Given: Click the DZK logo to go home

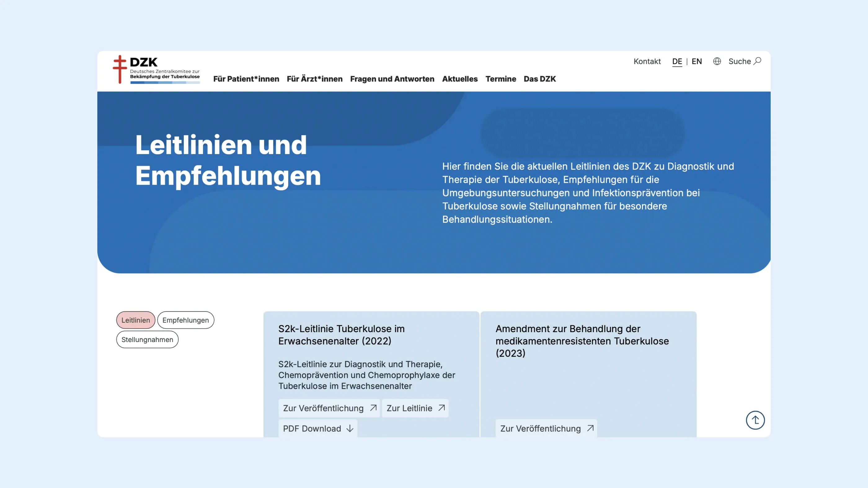Looking at the screenshot, I should coord(156,69).
